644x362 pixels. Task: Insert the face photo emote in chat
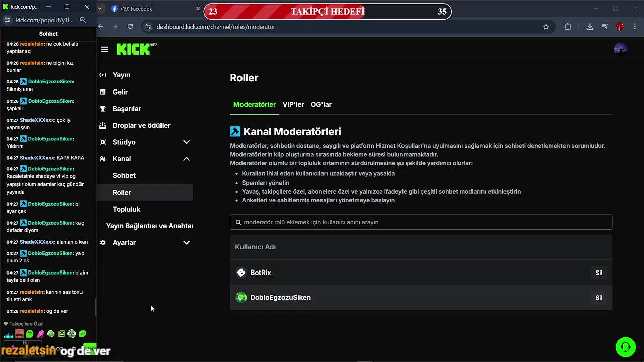point(19,334)
